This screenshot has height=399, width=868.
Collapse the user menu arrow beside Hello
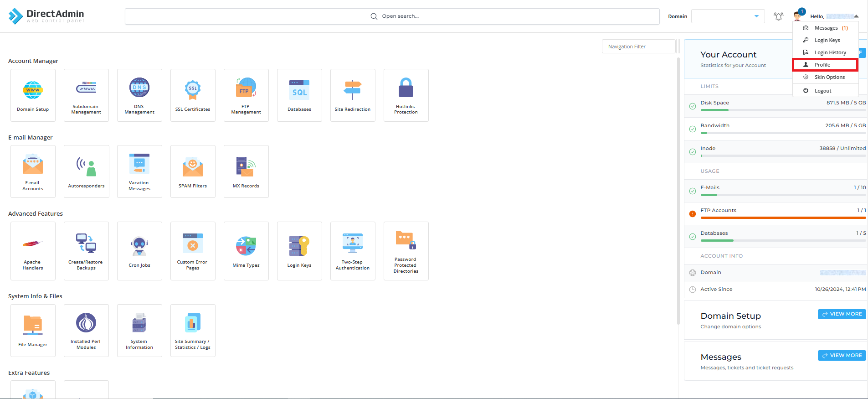856,16
